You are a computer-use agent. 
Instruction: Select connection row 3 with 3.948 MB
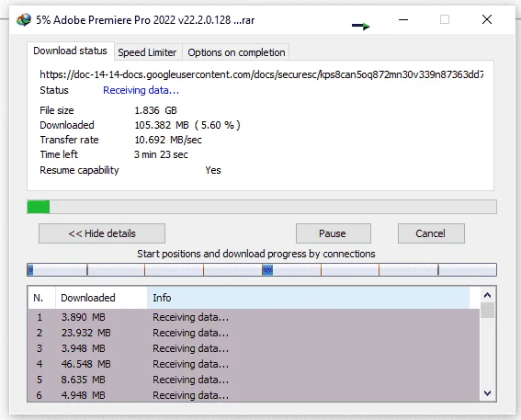click(254, 348)
